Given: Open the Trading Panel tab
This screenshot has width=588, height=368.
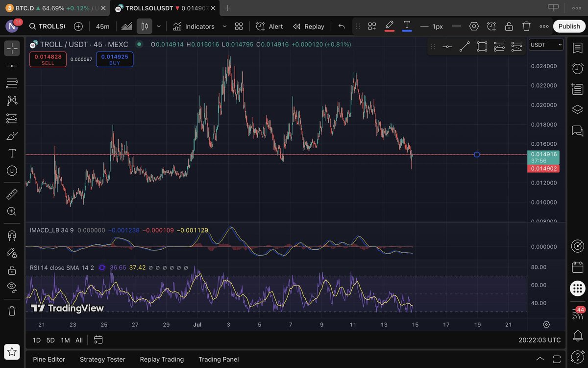Looking at the screenshot, I should pos(219,359).
